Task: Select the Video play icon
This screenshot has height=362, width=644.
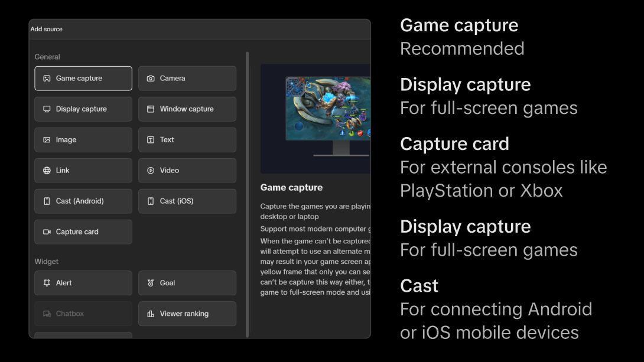Action: coord(151,171)
